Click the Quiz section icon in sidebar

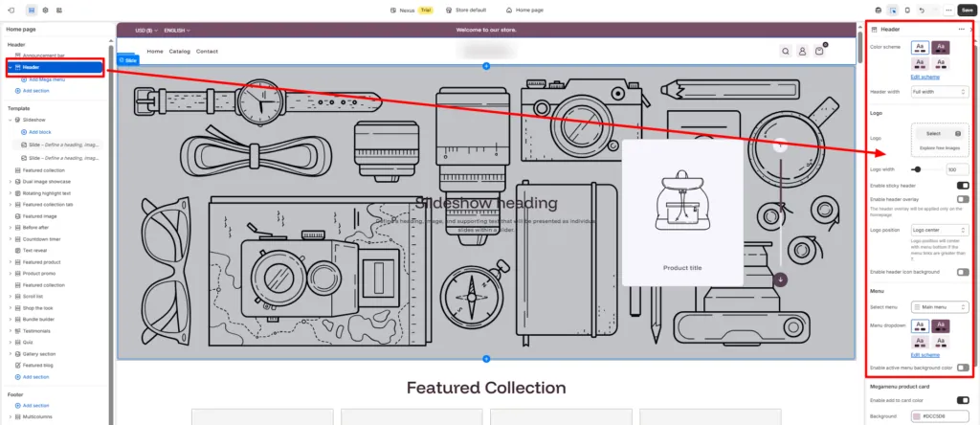coord(17,342)
